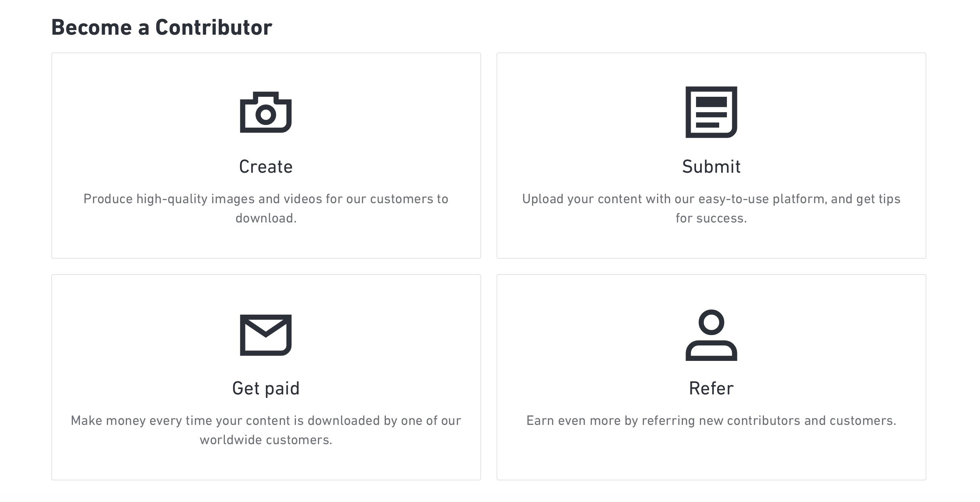The width and height of the screenshot is (980, 502).
Task: Open the Refer heading
Action: point(711,389)
